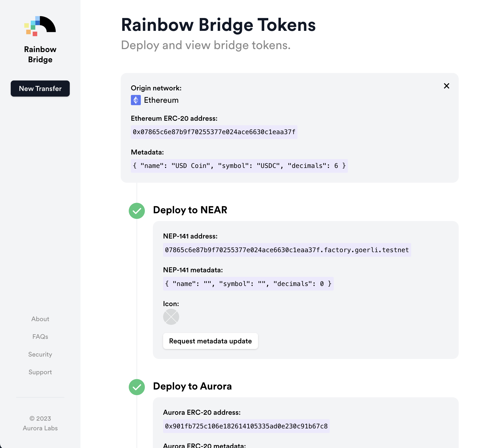Open the FAQs link
Viewport: 478px width, 448px height.
pos(40,337)
